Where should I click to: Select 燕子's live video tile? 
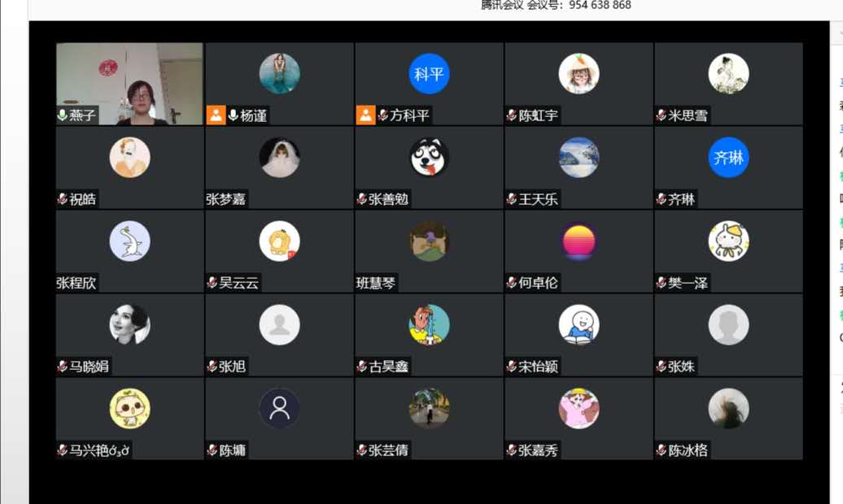129,84
